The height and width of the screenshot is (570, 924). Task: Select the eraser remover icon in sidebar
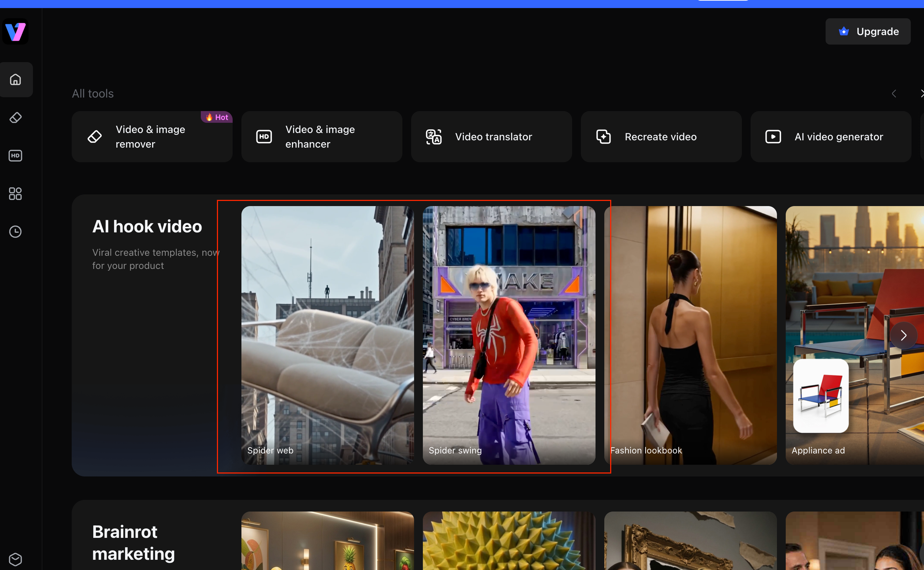pyautogui.click(x=15, y=118)
